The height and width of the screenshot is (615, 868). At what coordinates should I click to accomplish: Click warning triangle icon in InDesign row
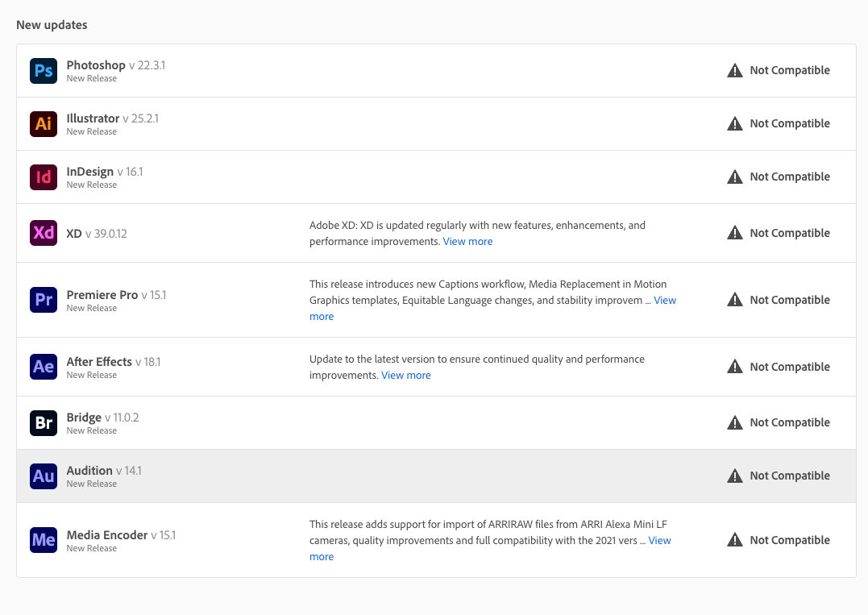pos(734,177)
